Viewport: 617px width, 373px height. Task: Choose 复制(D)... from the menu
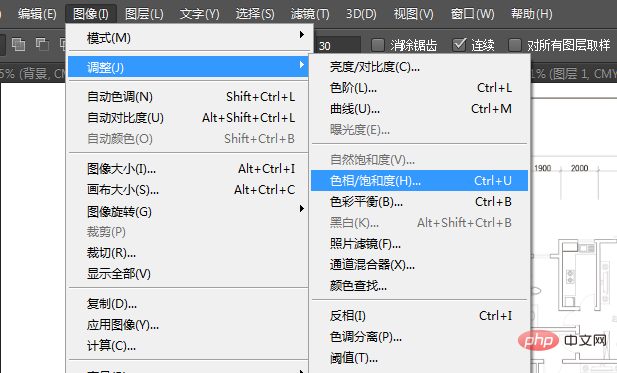[188, 303]
